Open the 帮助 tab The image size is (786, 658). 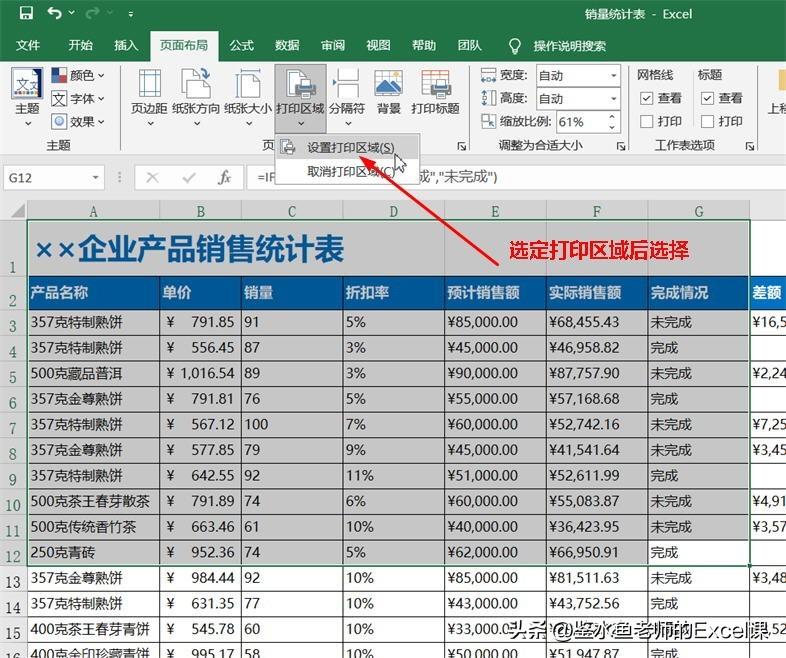[x=424, y=46]
